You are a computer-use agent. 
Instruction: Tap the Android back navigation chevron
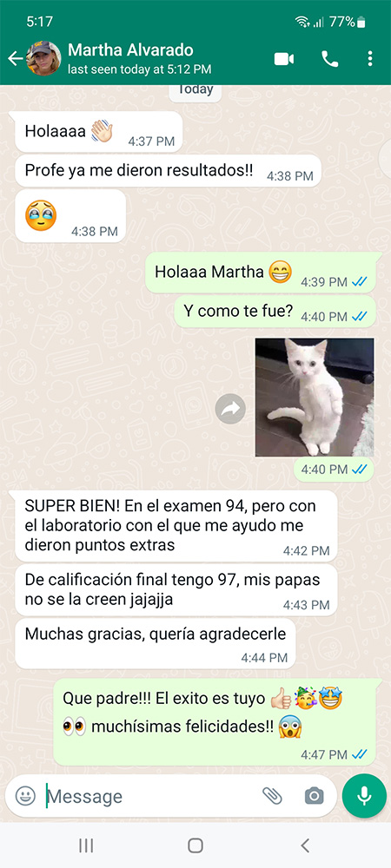tap(305, 845)
